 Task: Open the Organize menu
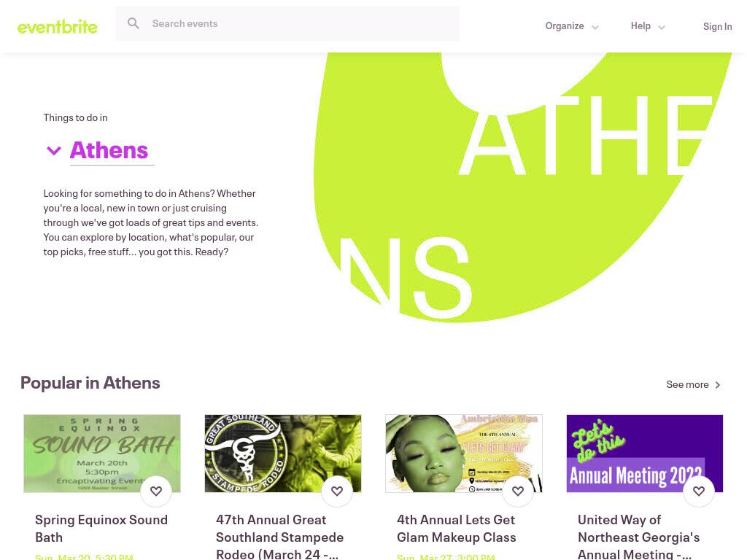tap(572, 26)
